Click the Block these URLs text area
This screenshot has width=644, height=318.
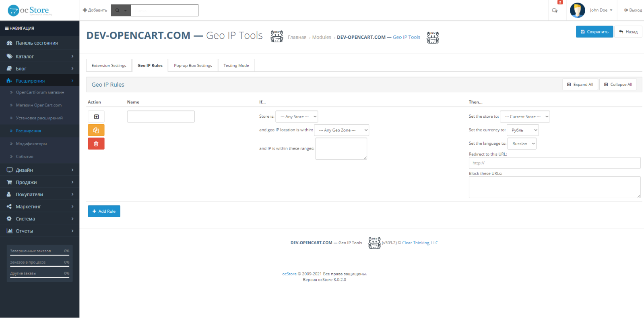point(555,187)
